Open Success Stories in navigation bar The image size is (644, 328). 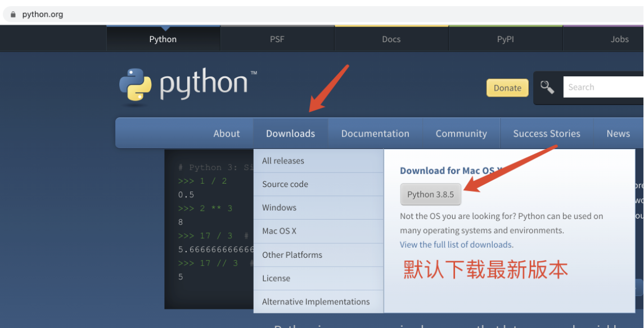(546, 134)
